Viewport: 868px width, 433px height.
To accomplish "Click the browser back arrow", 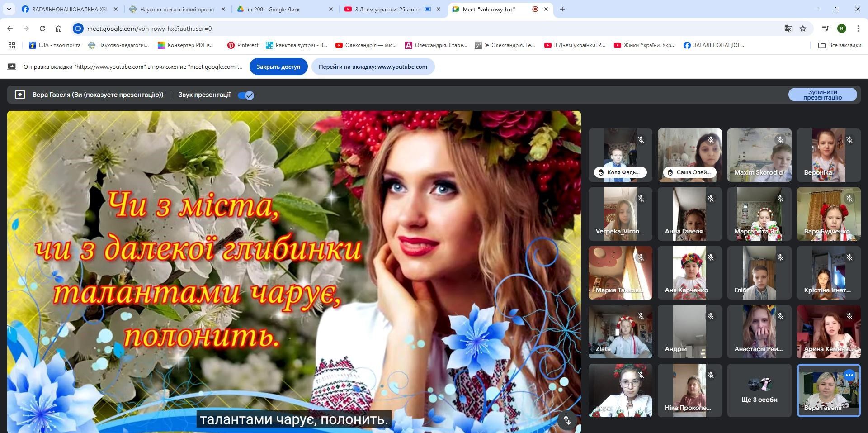I will pyautogui.click(x=10, y=29).
